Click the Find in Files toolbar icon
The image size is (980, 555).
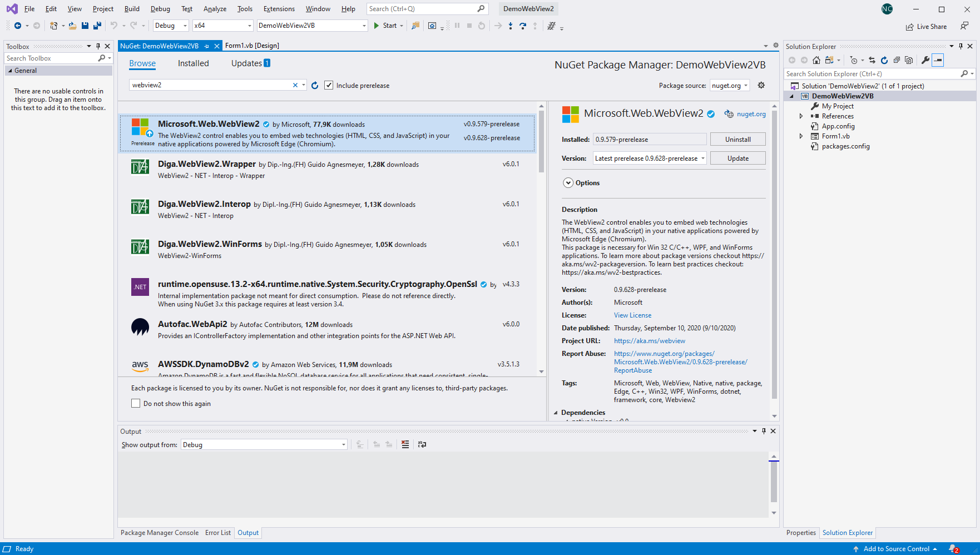click(415, 26)
